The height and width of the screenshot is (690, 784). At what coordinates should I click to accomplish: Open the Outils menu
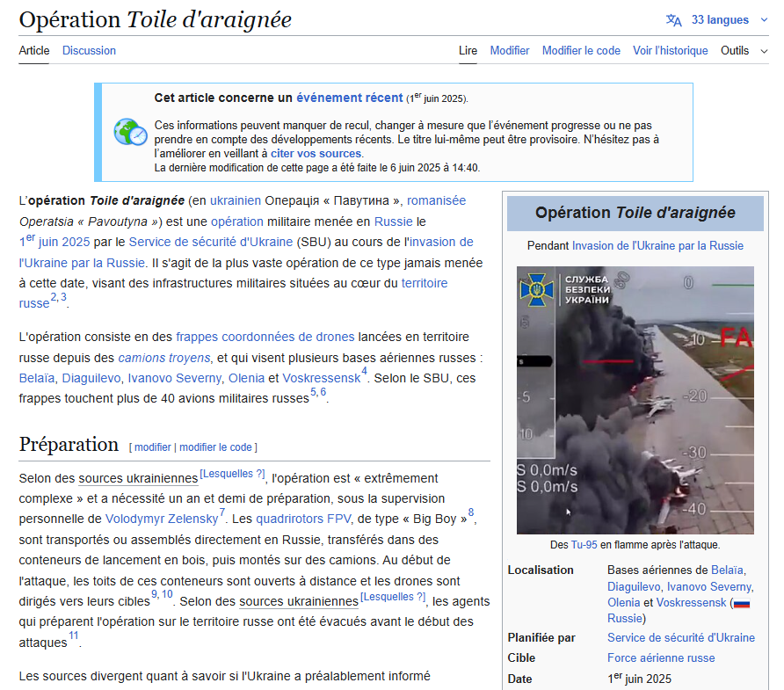[x=735, y=50]
